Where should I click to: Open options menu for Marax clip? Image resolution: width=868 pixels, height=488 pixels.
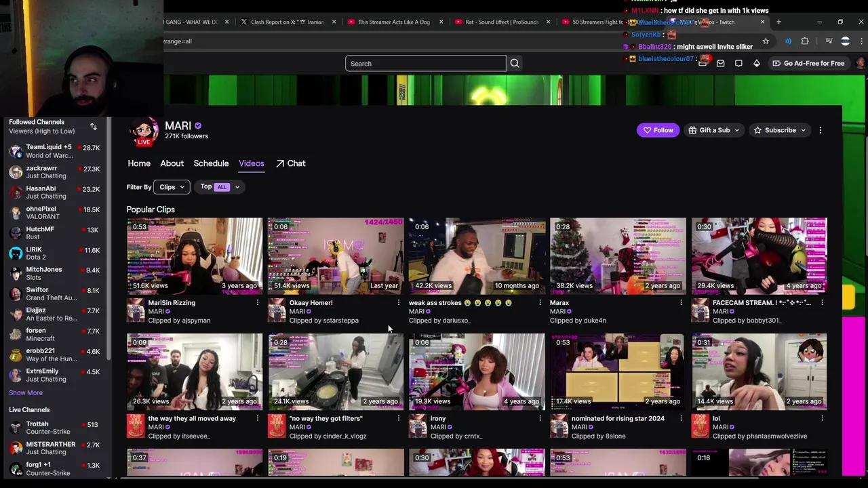681,303
